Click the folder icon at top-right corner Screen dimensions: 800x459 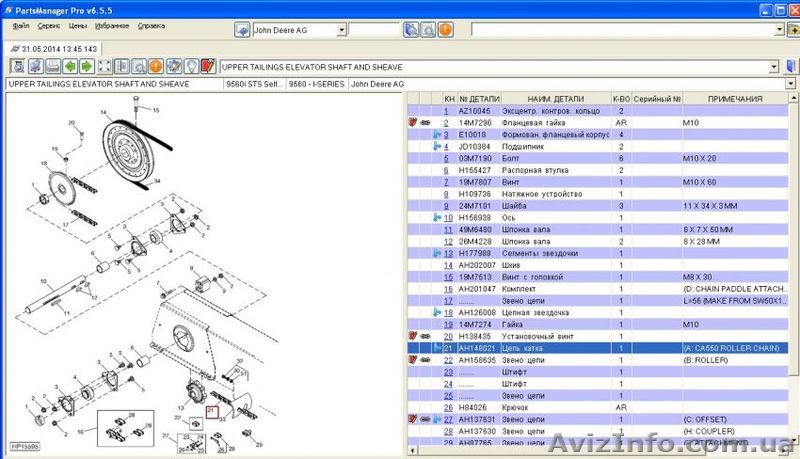(790, 30)
